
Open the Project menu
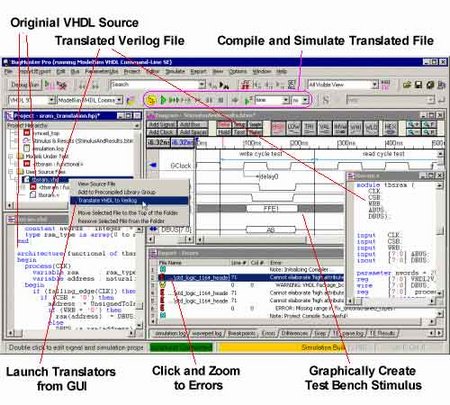(x=132, y=71)
